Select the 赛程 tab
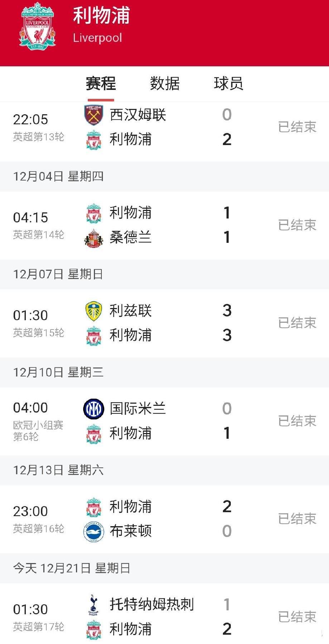329x644 pixels. click(101, 84)
